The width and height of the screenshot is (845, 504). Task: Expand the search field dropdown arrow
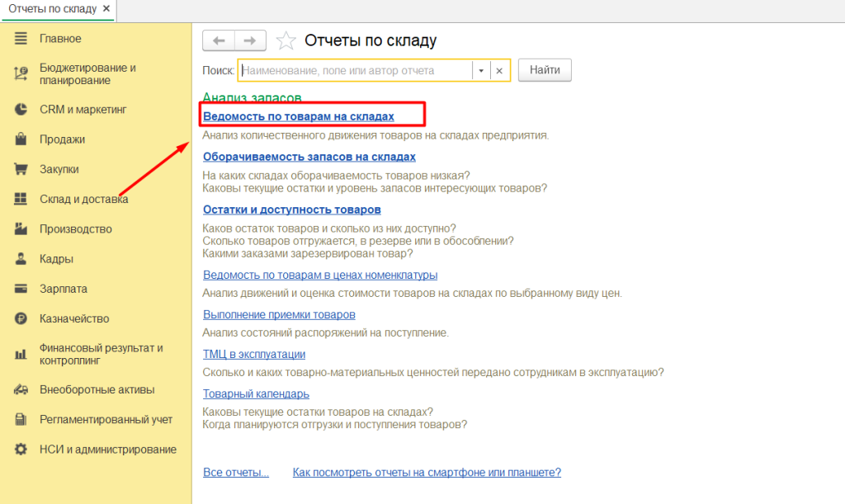pyautogui.click(x=481, y=71)
